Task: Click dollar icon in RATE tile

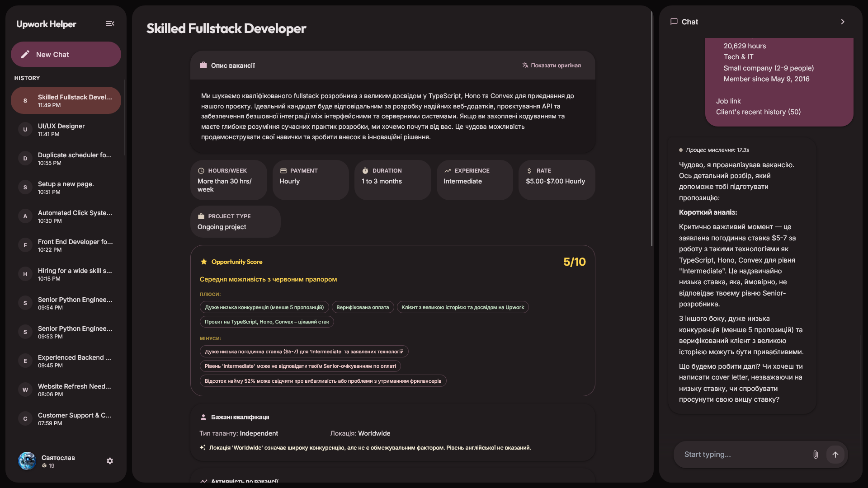Action: pyautogui.click(x=529, y=171)
